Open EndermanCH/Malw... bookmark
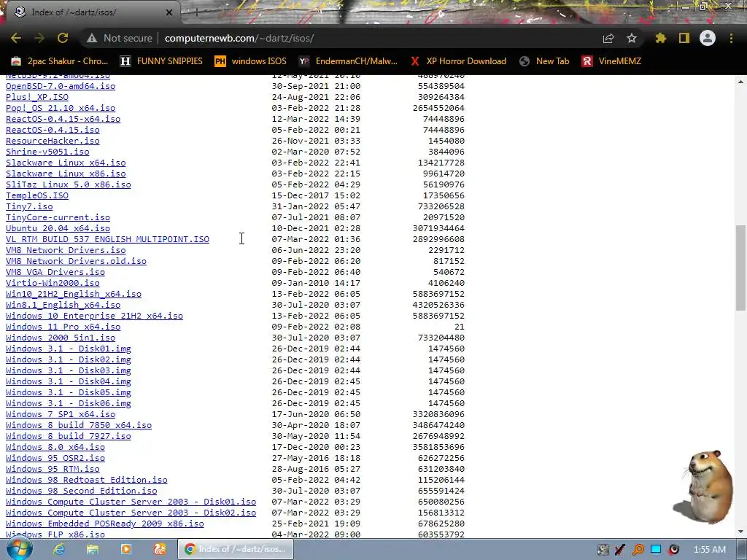 pos(348,61)
